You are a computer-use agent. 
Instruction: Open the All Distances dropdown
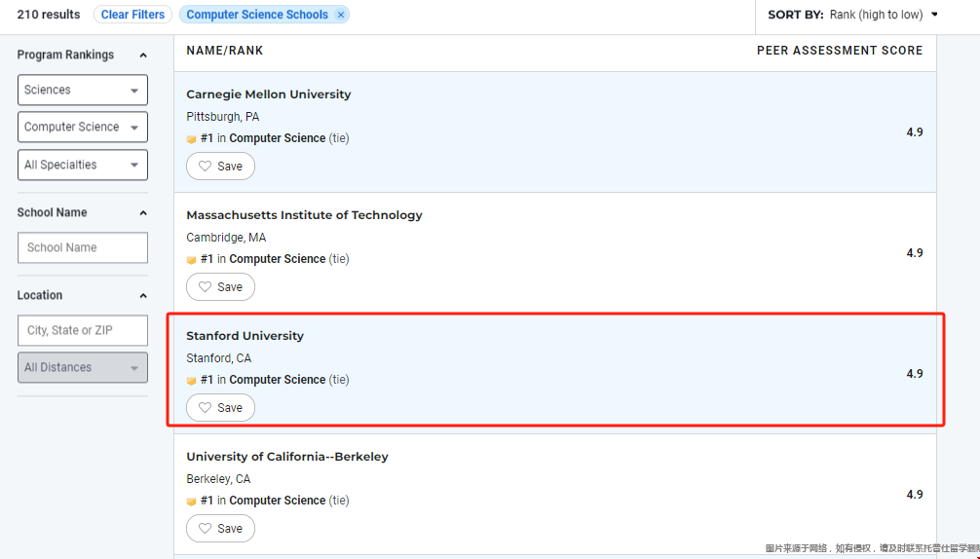[x=83, y=367]
